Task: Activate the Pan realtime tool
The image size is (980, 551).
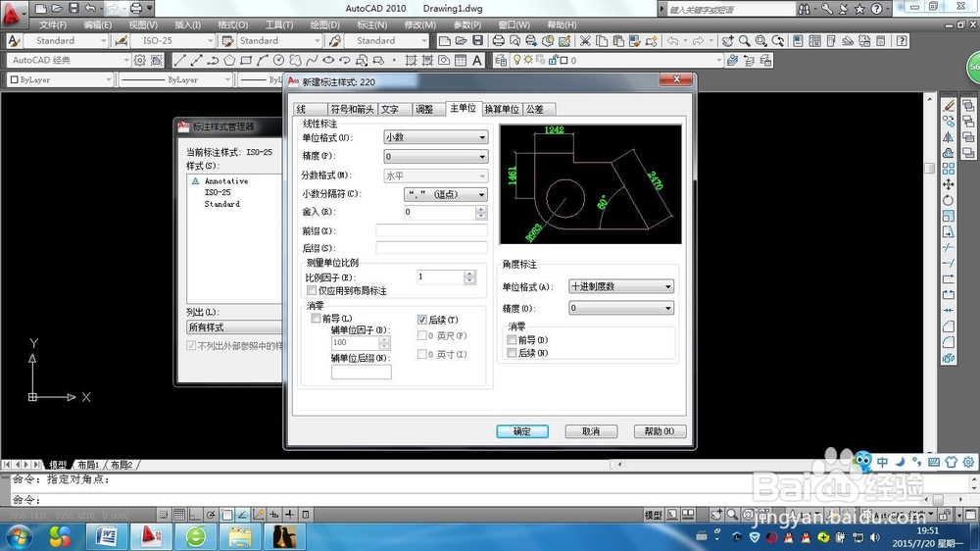Action: [x=727, y=40]
